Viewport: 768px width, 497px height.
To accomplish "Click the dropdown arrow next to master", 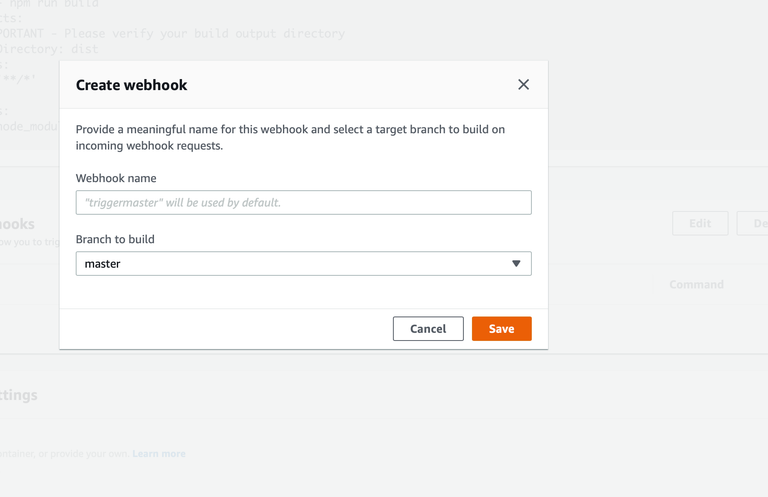I will [516, 264].
